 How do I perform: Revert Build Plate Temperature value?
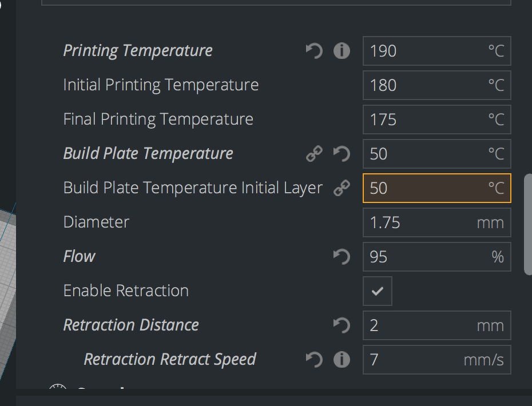pos(342,153)
